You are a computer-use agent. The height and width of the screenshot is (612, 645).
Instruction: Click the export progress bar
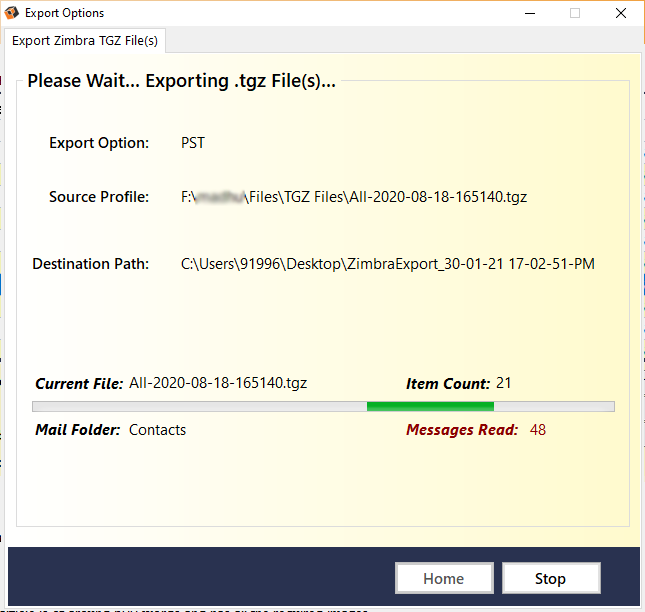pyautogui.click(x=323, y=406)
